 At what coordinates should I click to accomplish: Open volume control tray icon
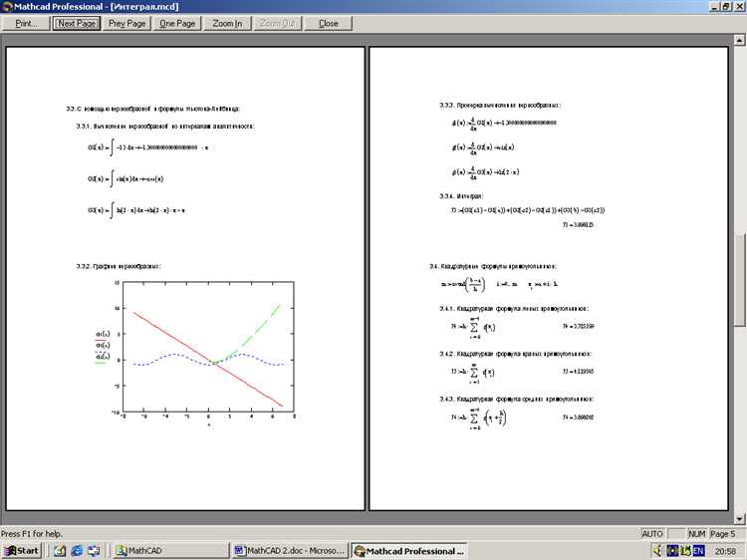(657, 551)
